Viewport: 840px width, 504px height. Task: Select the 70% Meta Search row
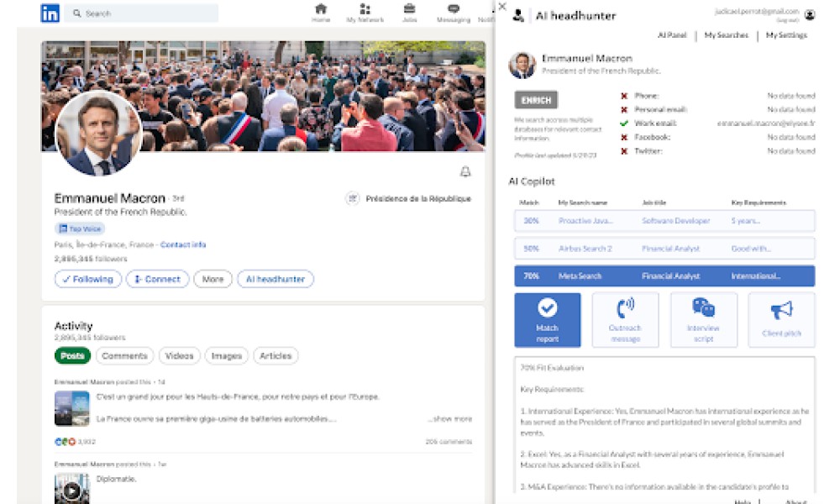point(664,276)
